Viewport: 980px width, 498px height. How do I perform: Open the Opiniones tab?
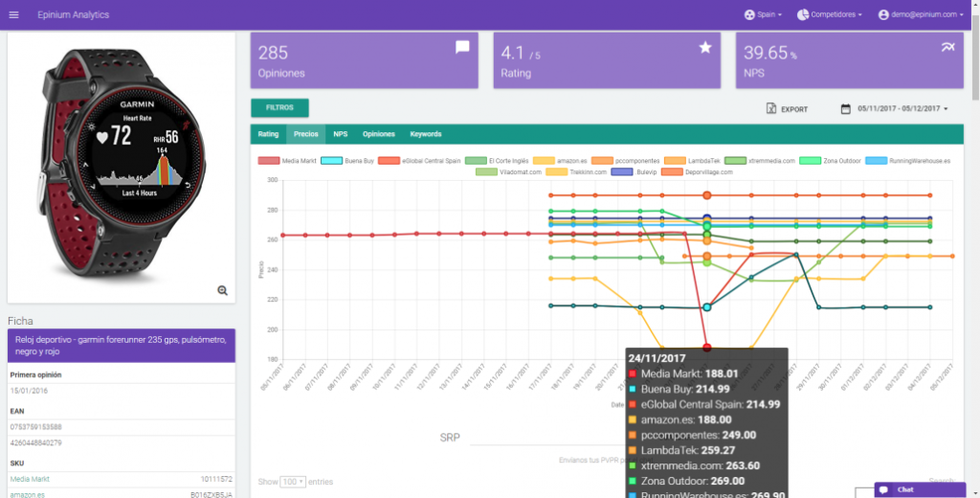click(x=379, y=134)
